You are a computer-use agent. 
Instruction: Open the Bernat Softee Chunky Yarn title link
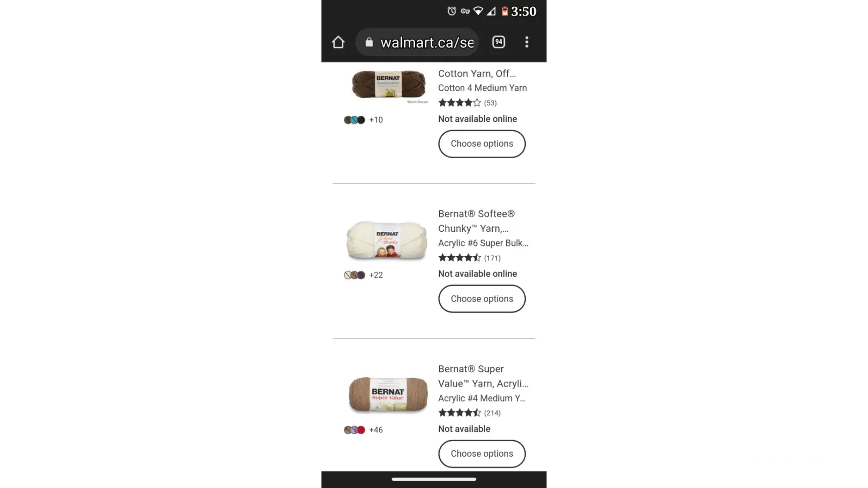476,221
